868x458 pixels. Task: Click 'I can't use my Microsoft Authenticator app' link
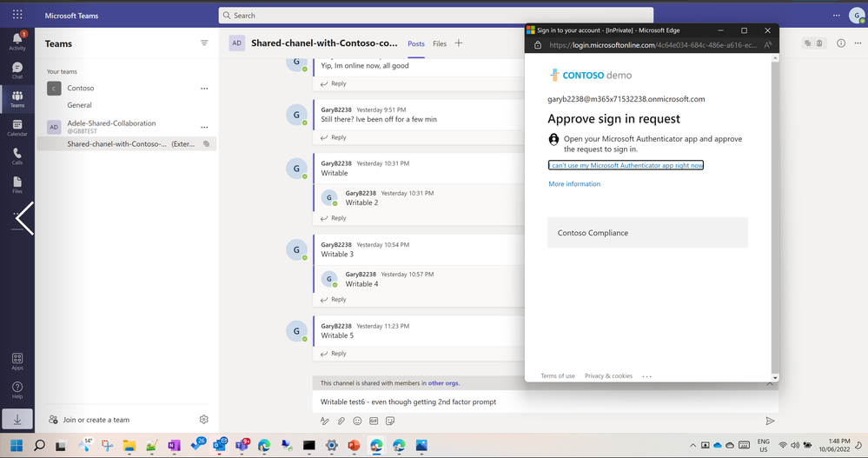[626, 165]
